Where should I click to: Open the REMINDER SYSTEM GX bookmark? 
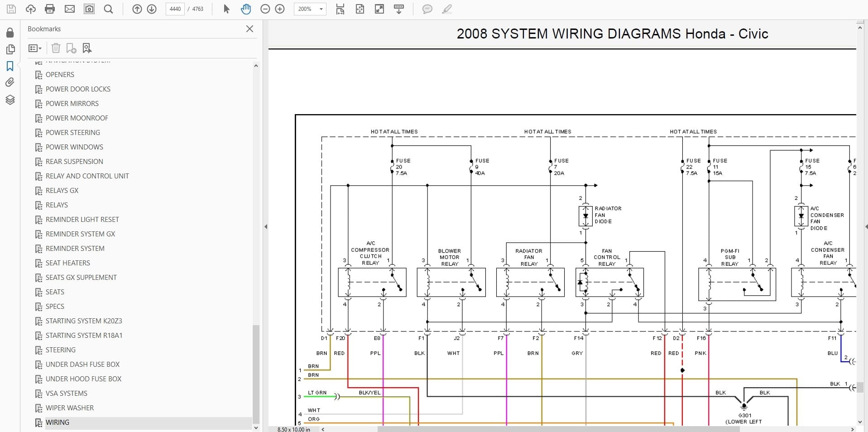[x=80, y=234]
